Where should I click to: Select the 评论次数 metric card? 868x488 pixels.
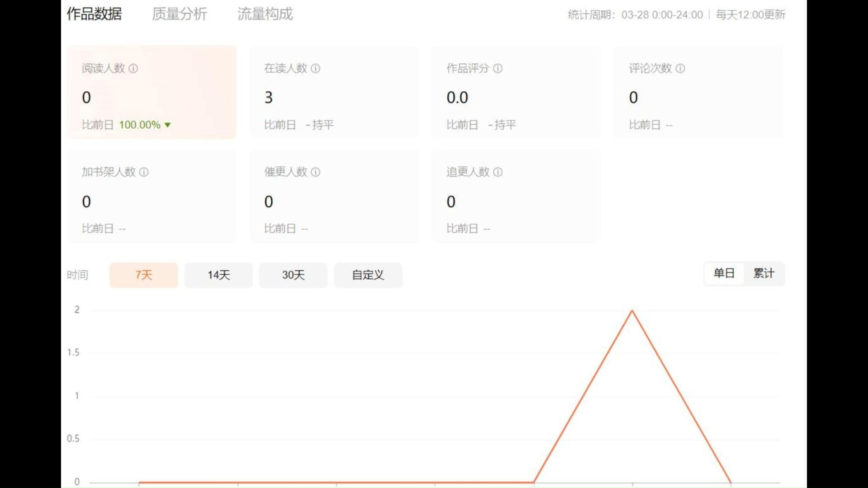pos(699,92)
